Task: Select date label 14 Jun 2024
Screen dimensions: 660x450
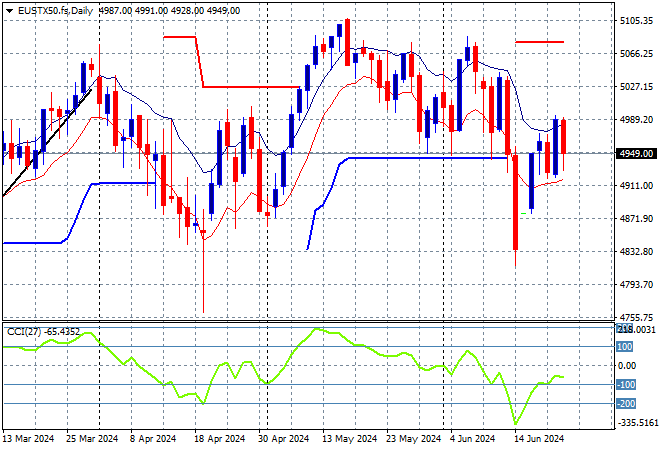Action: [540, 439]
